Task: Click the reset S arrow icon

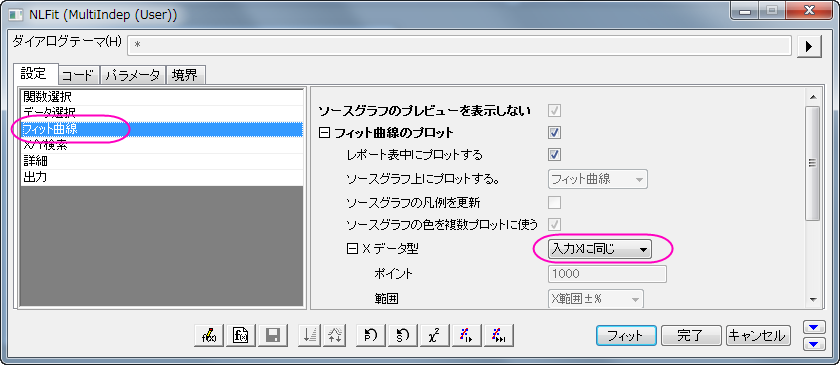Action: 402,336
